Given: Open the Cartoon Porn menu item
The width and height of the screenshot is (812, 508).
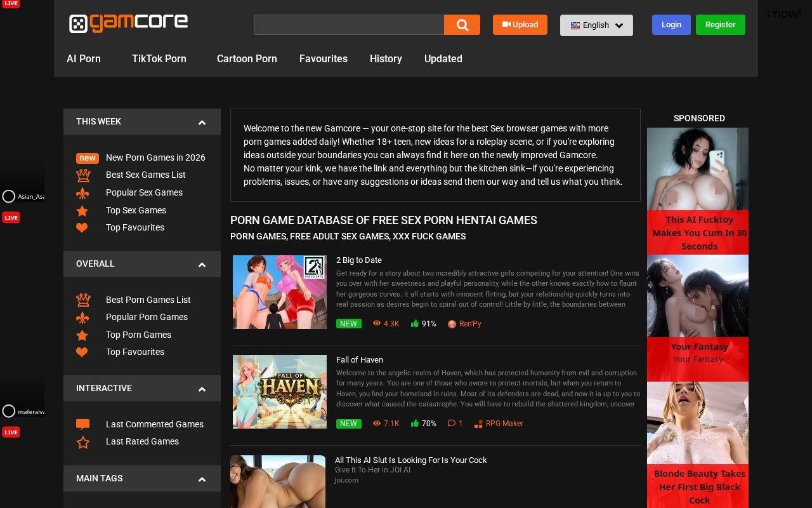Looking at the screenshot, I should 247,58.
